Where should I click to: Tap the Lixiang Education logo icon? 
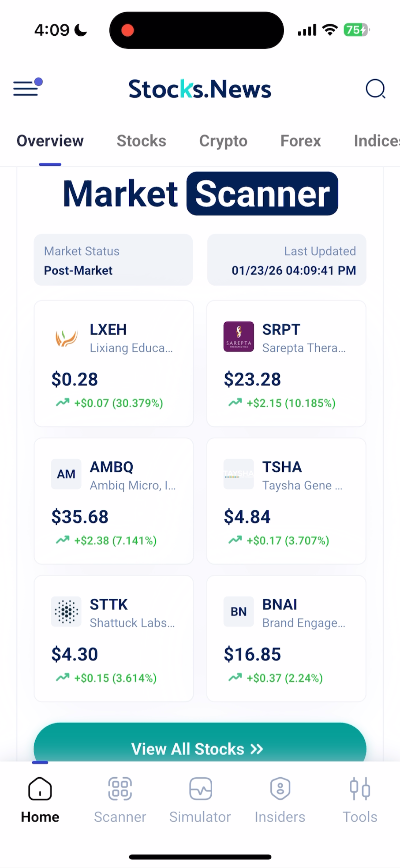click(66, 337)
